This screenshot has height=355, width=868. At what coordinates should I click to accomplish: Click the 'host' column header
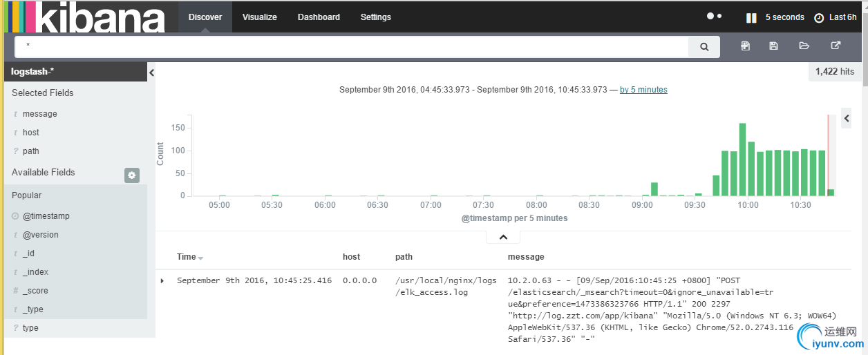[352, 257]
